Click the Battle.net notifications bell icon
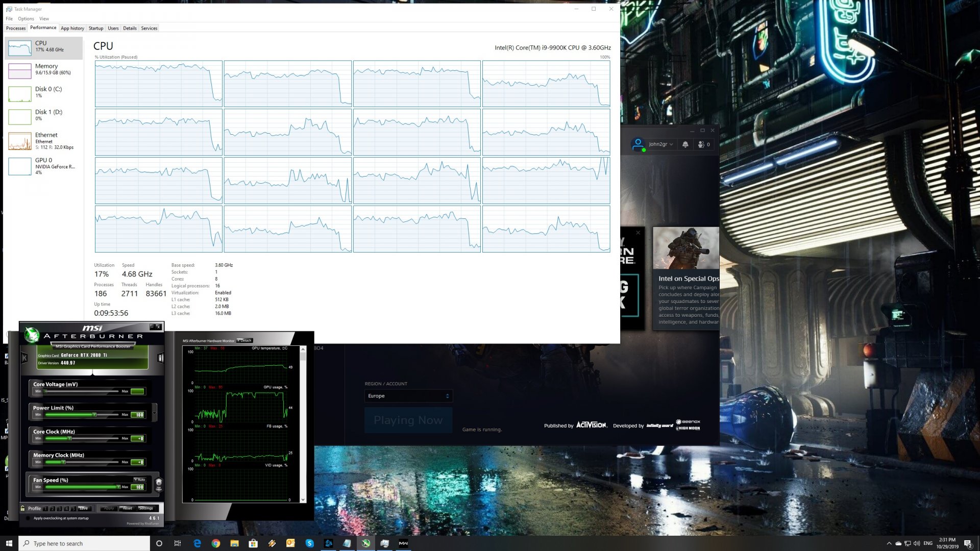The image size is (980, 551). [x=685, y=144]
